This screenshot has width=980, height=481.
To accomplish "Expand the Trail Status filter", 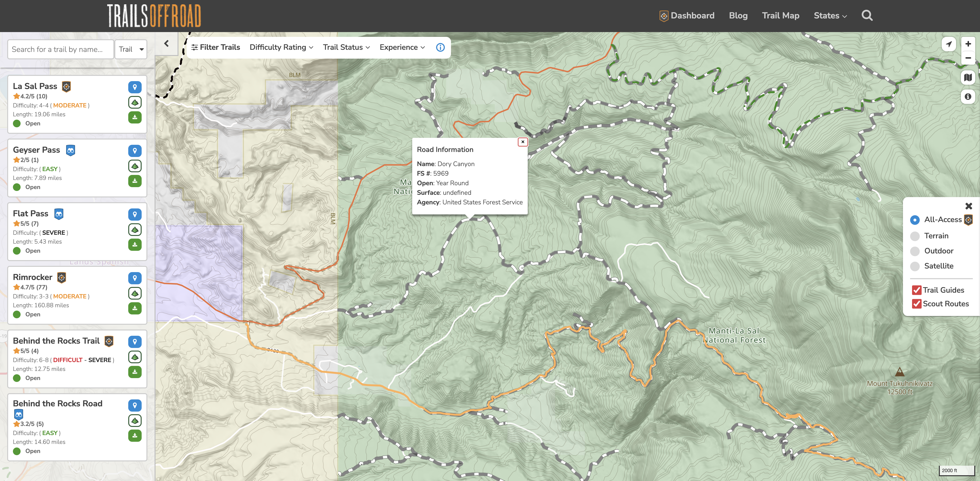I will tap(346, 47).
